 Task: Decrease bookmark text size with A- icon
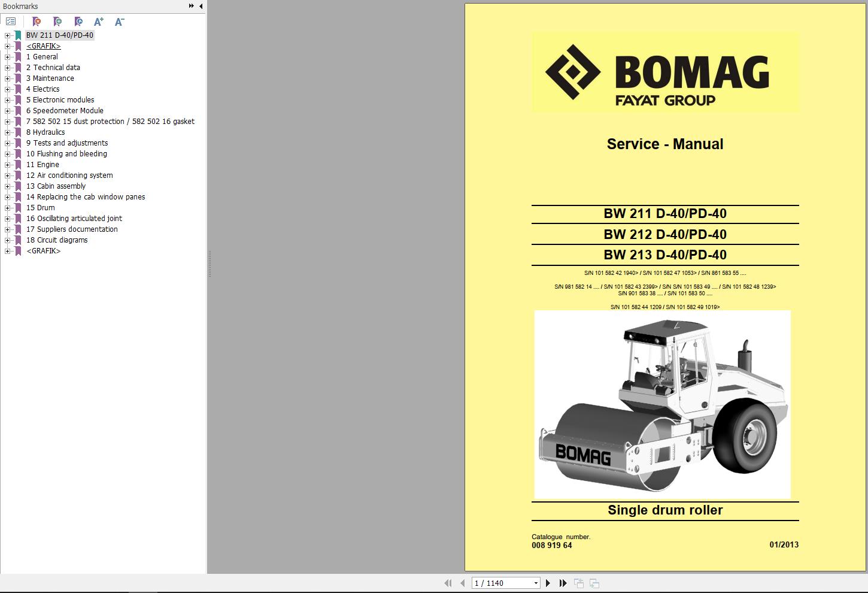point(119,21)
